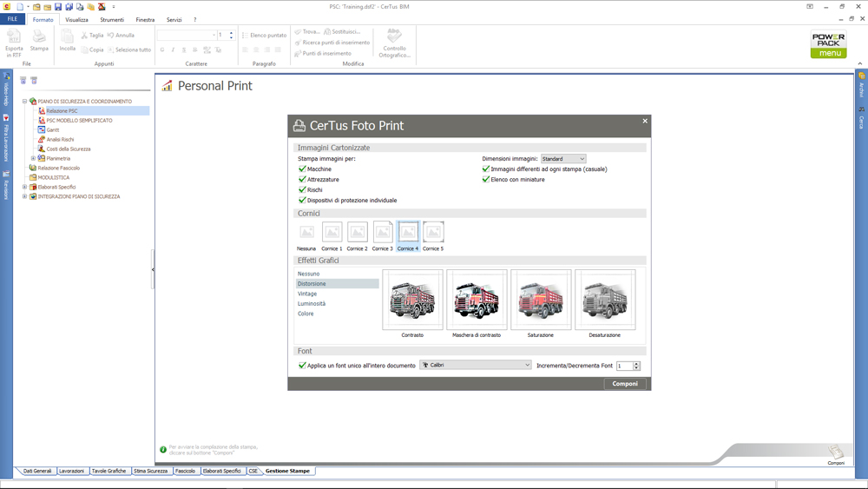Click Copia in the Appunti group

pyautogui.click(x=92, y=50)
